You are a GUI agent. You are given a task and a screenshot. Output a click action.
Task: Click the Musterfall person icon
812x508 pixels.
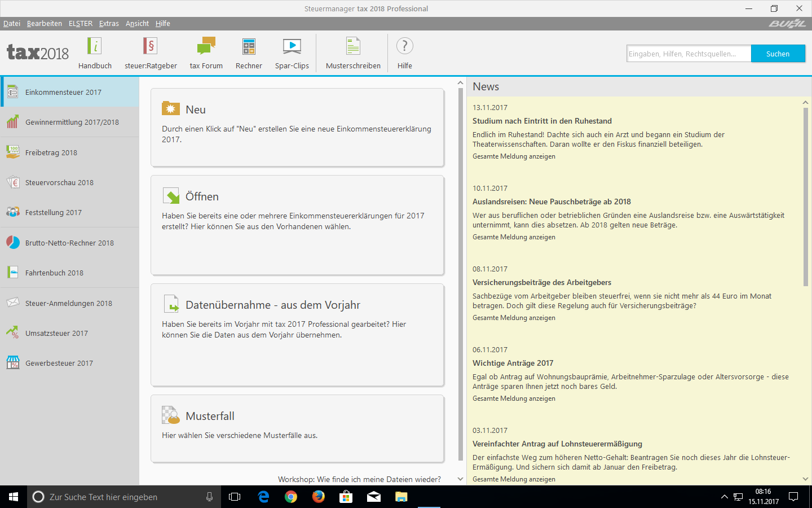[x=170, y=415]
